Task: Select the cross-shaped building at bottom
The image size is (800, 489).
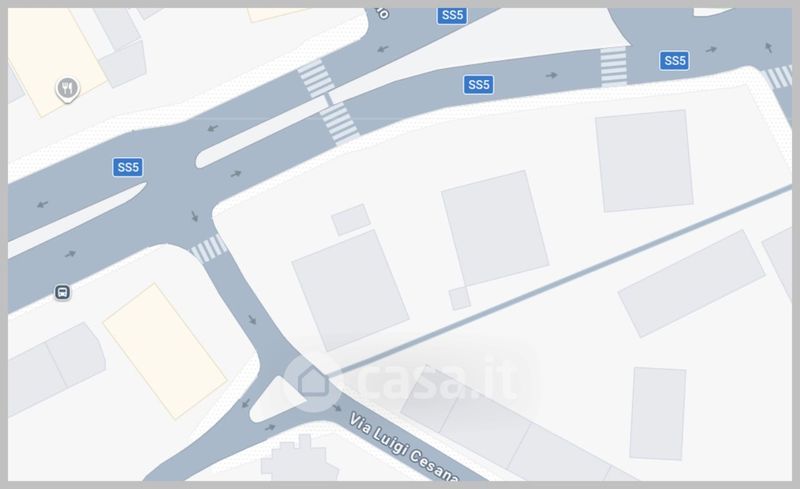Action: point(299,459)
